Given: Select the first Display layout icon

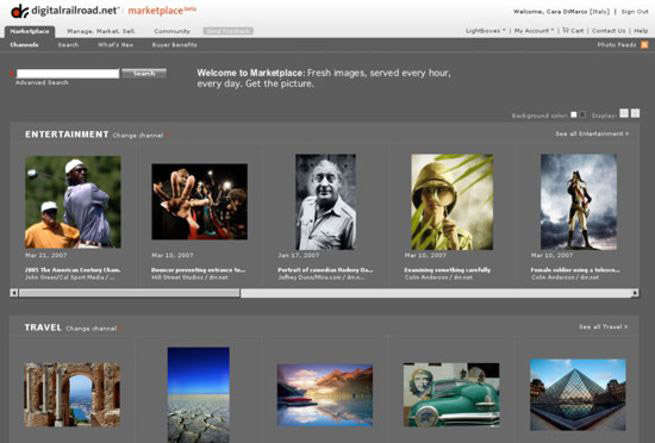Looking at the screenshot, I should 624,114.
